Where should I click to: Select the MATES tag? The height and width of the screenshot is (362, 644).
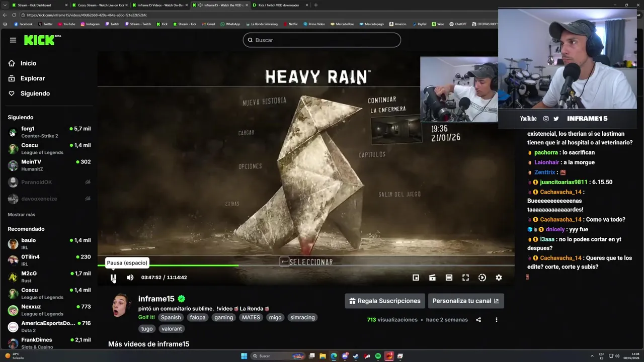pyautogui.click(x=251, y=317)
